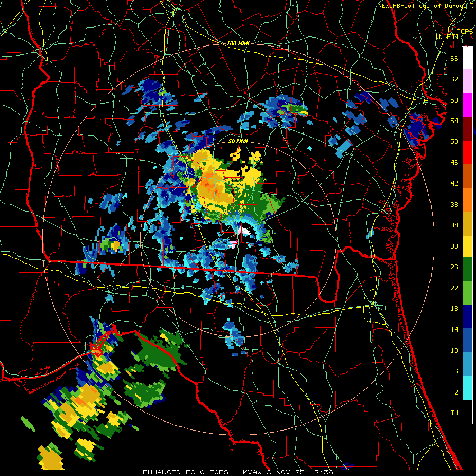Screen dimensions: 476x476
Task: Click the 66 label on the scale
Action: point(454,58)
